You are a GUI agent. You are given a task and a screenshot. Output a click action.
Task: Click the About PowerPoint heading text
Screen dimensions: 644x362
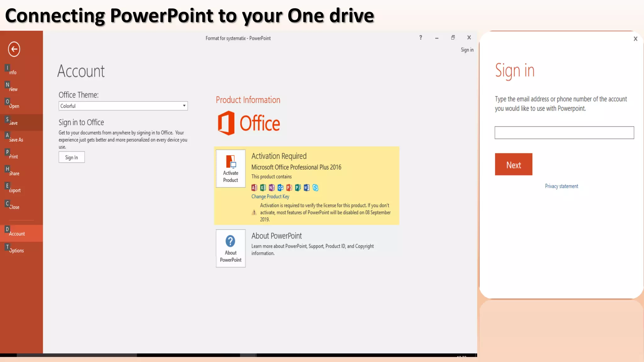point(276,236)
